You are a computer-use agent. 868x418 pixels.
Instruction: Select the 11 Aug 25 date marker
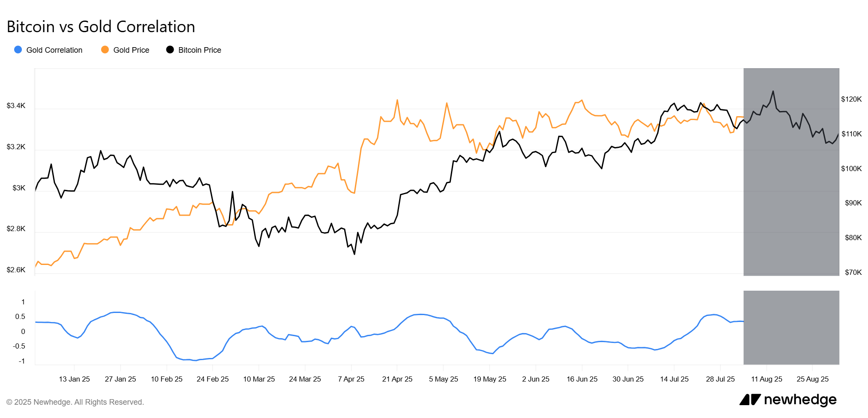click(766, 379)
